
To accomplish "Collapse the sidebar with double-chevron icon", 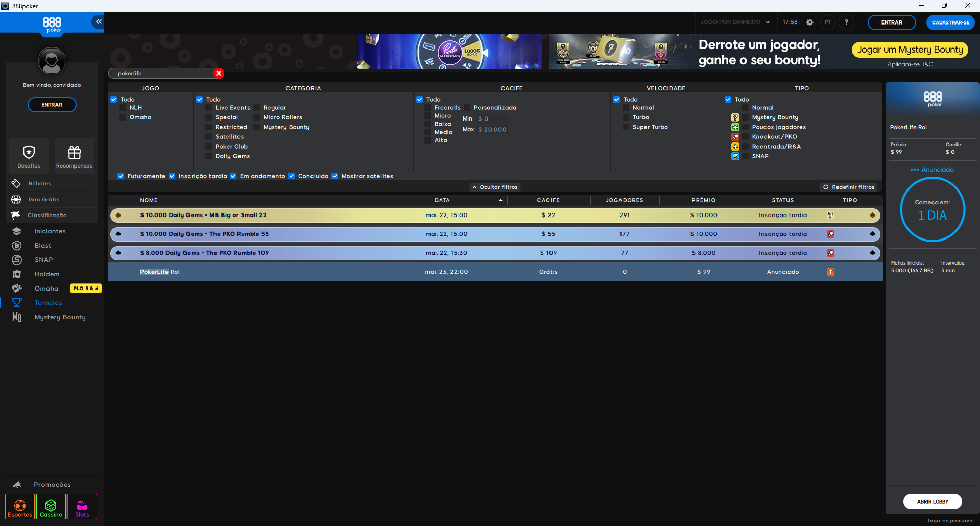I will click(98, 21).
